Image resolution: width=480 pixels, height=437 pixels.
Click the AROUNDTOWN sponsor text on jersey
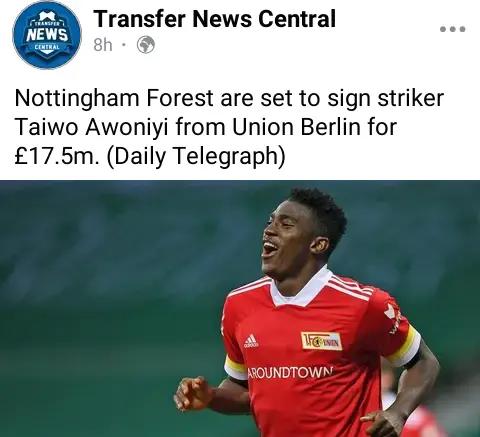(290, 373)
